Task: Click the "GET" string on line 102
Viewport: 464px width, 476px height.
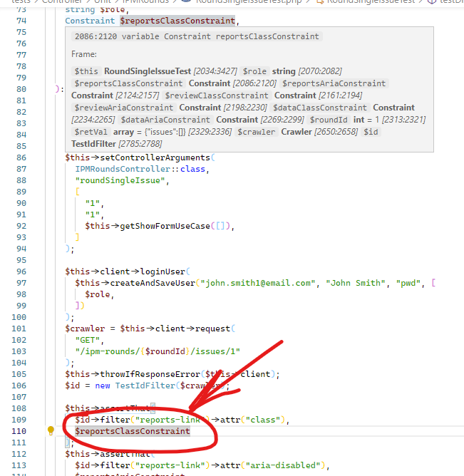Action: [x=88, y=340]
